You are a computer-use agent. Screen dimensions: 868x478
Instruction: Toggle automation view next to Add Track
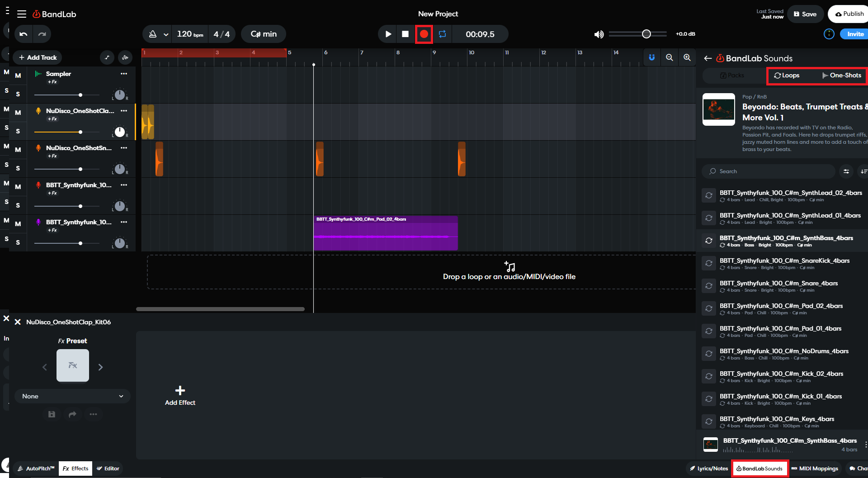coord(107,57)
